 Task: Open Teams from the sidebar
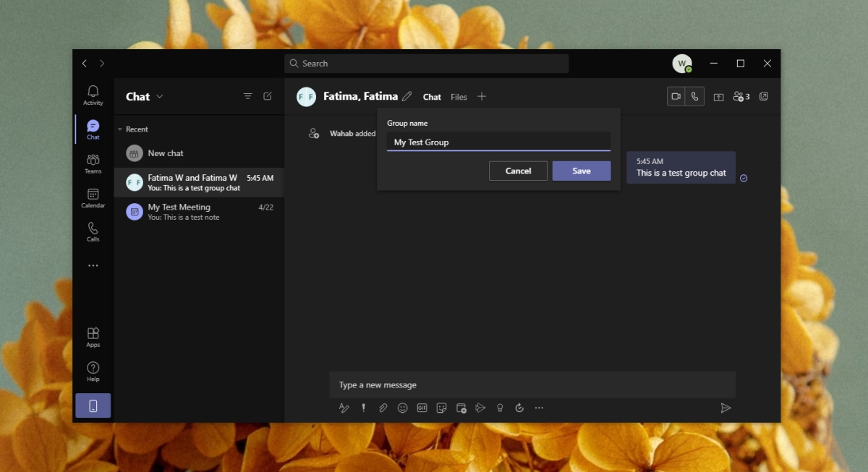[93, 163]
